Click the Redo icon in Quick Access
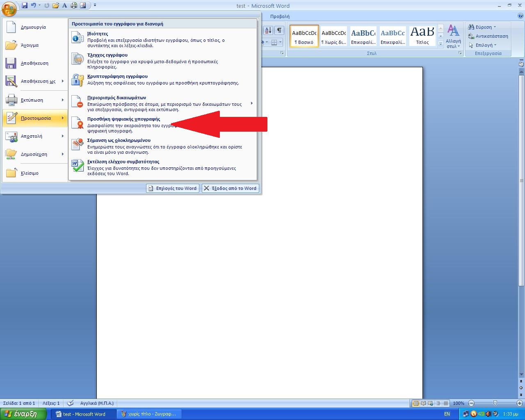 click(x=47, y=5)
